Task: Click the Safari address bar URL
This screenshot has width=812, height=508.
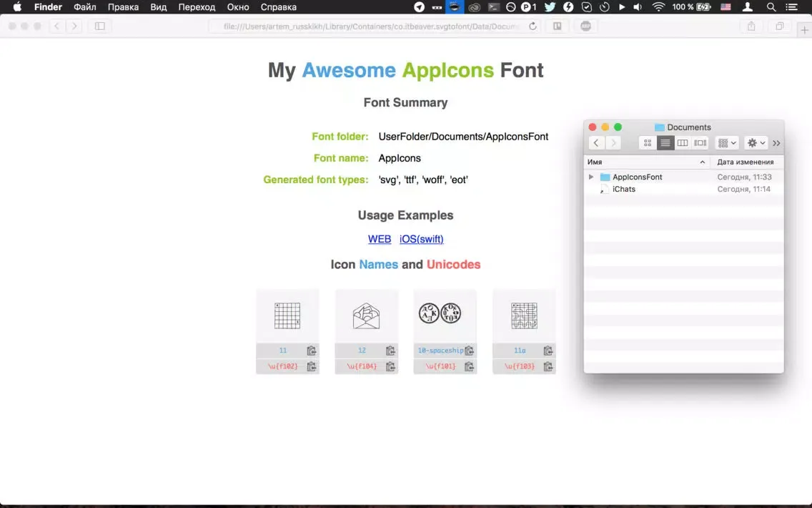Action: click(370, 26)
